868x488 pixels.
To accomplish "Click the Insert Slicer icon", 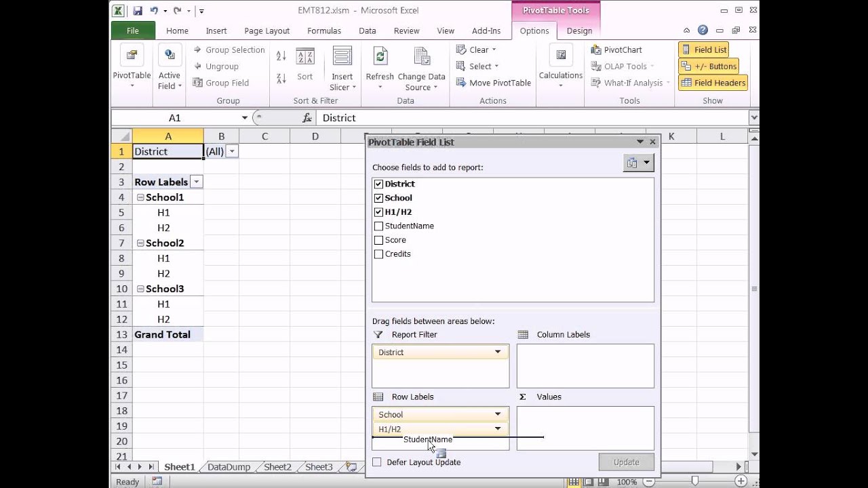I will click(342, 56).
